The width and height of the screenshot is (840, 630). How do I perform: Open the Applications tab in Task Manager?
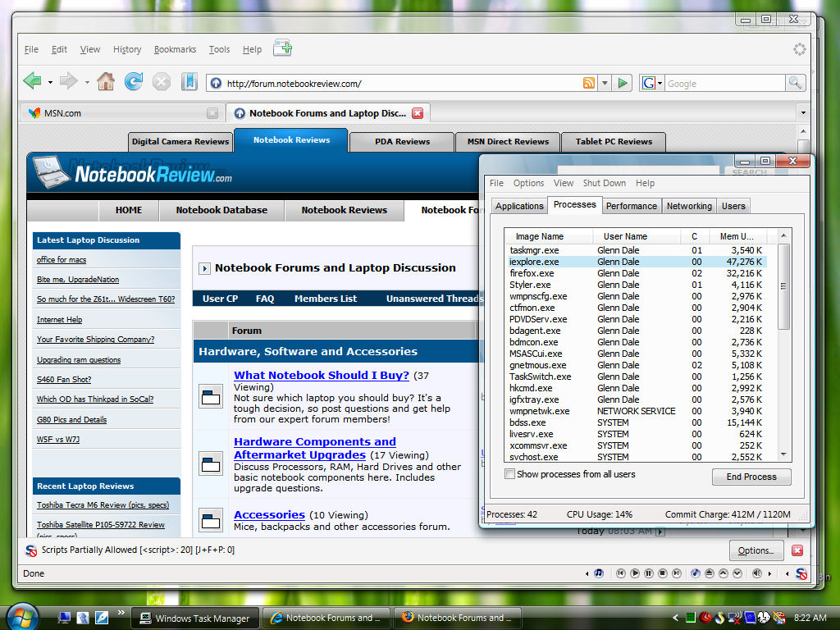click(519, 206)
